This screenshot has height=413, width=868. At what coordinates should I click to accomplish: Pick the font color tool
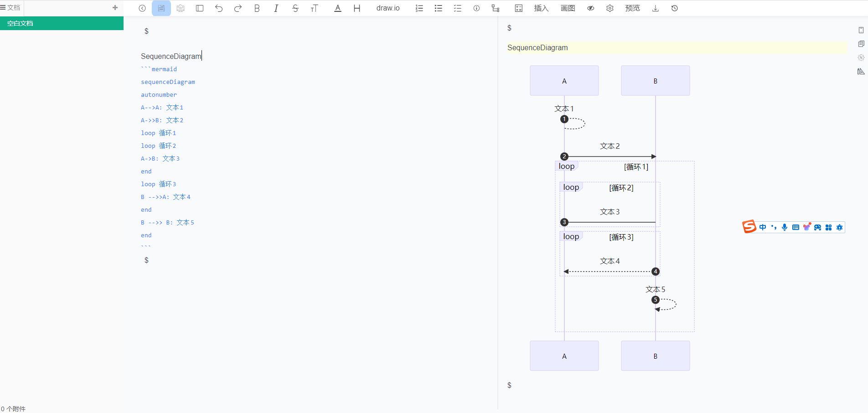point(338,8)
